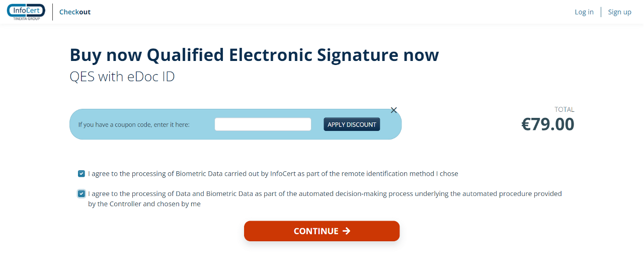Go to Sign up
The image size is (644, 268).
point(619,12)
